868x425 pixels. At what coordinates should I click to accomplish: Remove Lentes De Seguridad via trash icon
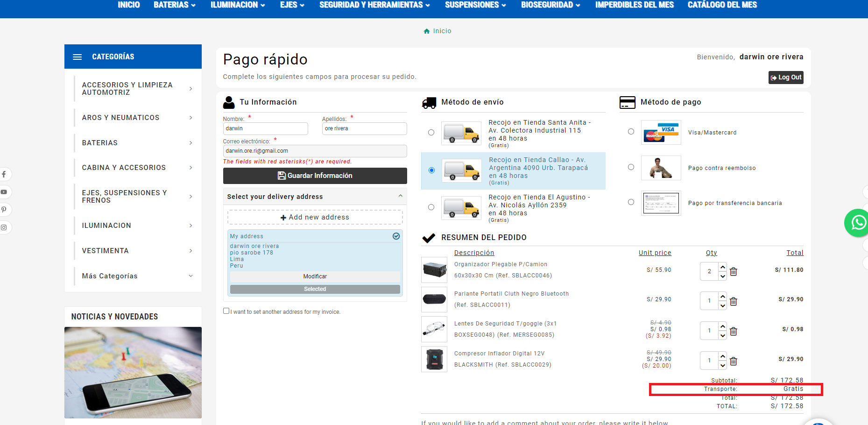(734, 331)
